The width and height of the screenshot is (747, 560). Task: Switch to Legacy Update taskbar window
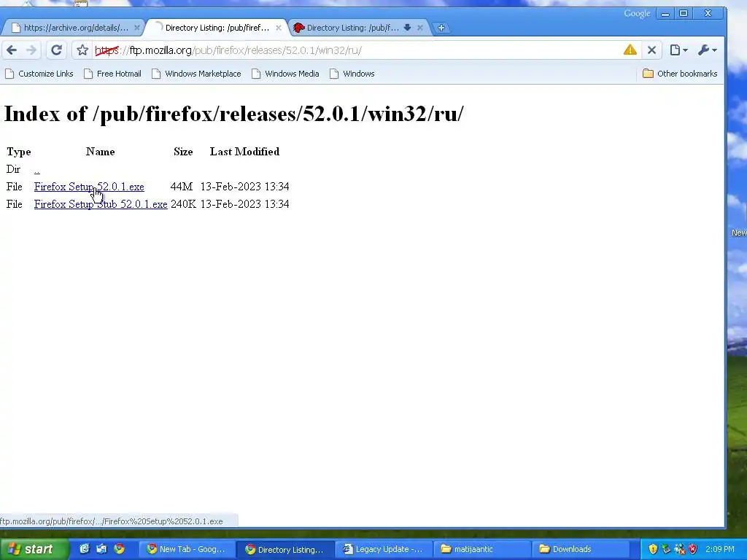383,549
